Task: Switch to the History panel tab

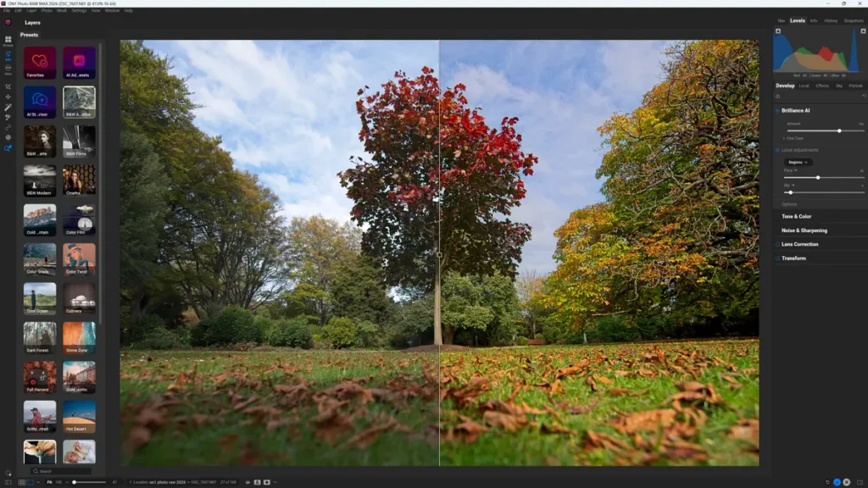Action: 831,20
